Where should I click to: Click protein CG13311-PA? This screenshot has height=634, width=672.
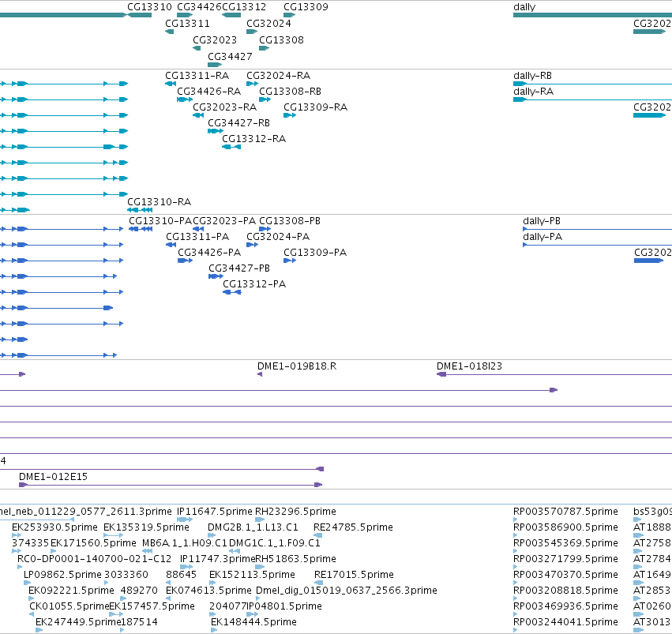point(197,237)
